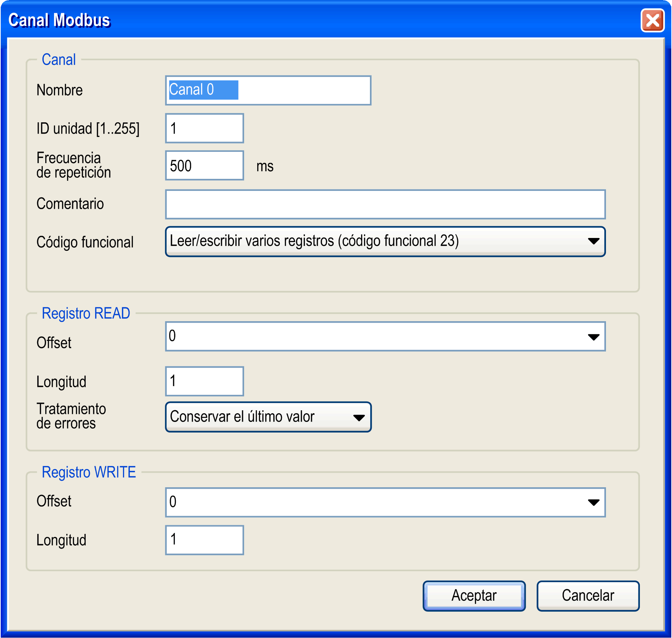Select the Frecuencia de repetición value 500
The width and height of the screenshot is (672, 638).
point(204,165)
